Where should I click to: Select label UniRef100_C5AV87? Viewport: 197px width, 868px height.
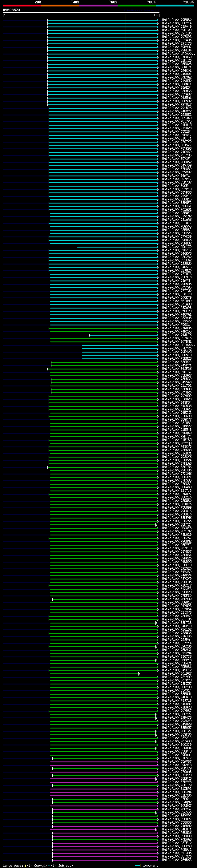click(x=177, y=761)
